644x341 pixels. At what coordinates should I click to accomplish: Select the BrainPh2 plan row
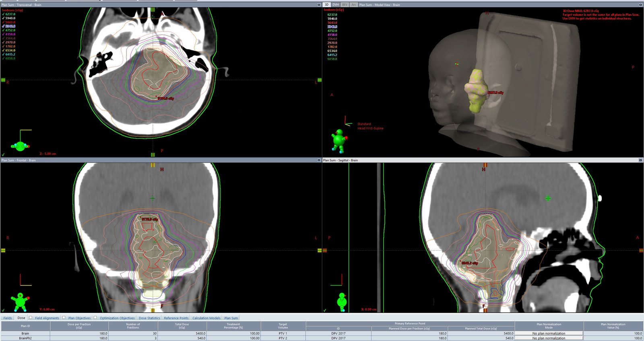click(x=25, y=338)
